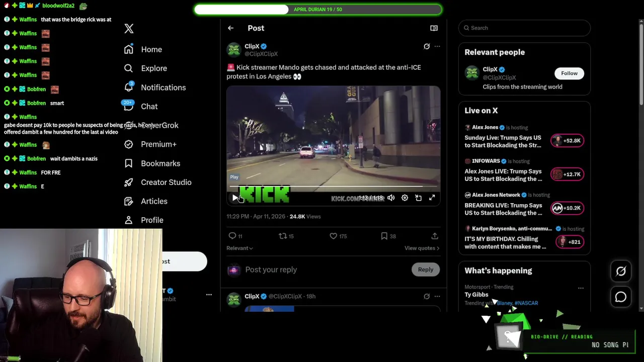Click the @ClipXClipX handle on post
Viewport: 644px width, 362px height.
click(x=261, y=54)
